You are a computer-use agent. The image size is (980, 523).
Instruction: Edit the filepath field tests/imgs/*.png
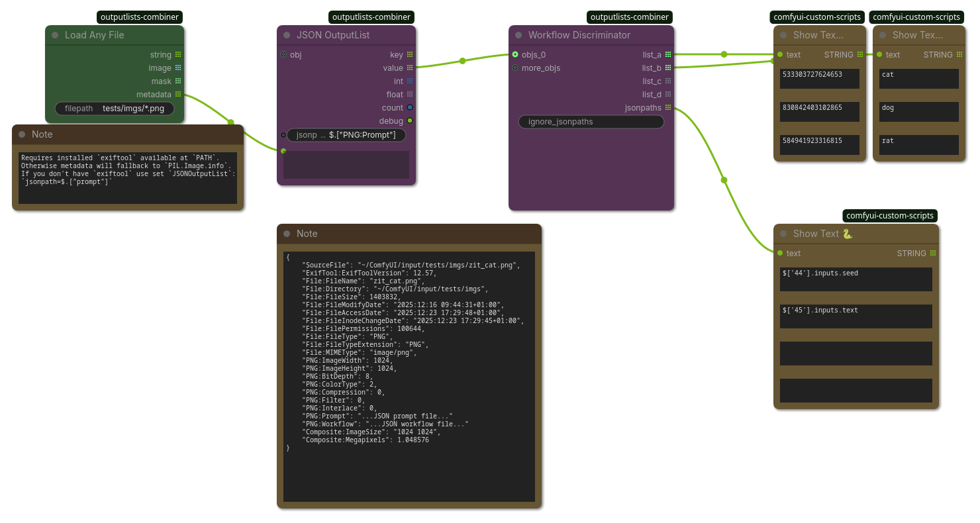pos(115,109)
